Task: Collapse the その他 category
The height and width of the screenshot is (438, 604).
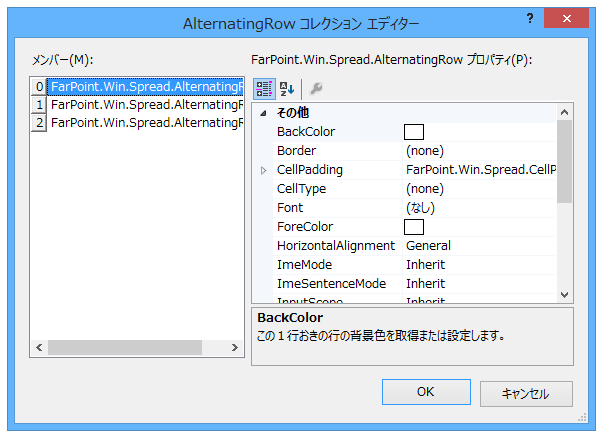Action: 264,113
